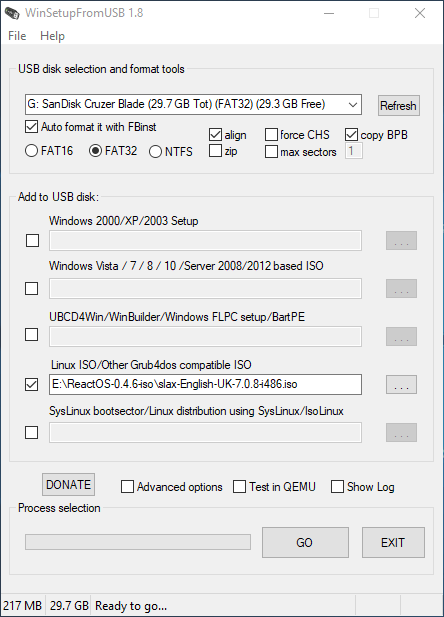The height and width of the screenshot is (617, 444).
Task: Click the WinSetupFromUSB title bar icon
Action: click(x=12, y=13)
